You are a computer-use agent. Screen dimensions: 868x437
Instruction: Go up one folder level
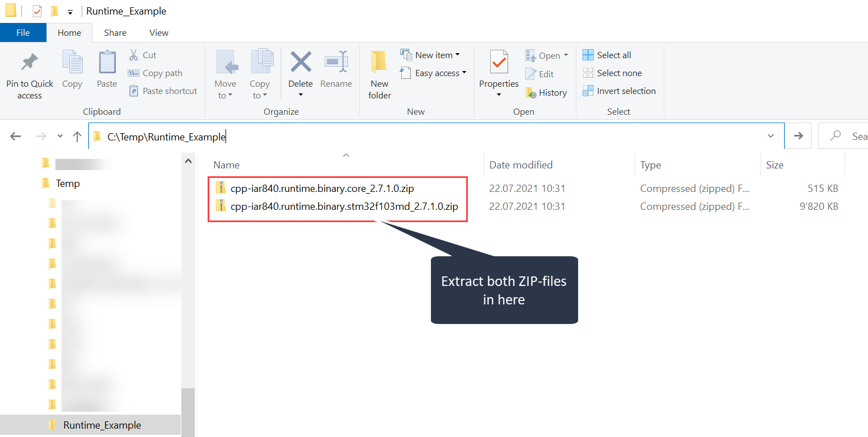[77, 136]
